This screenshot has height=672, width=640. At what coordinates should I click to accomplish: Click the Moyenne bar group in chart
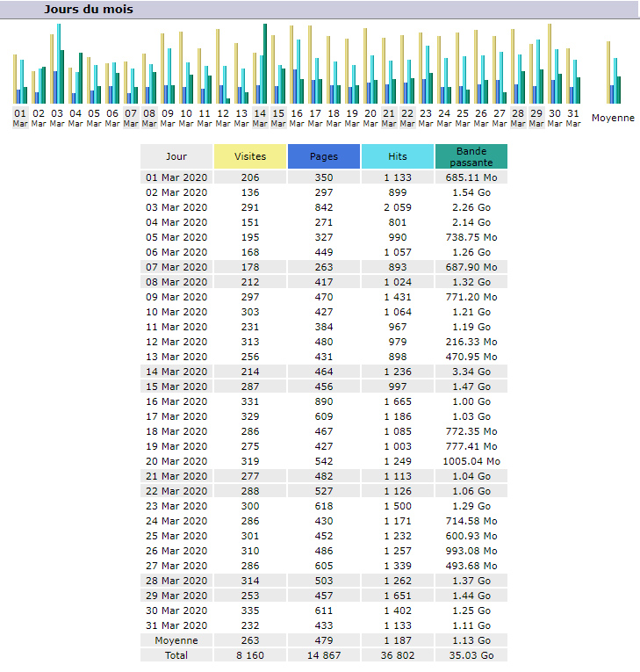[614, 72]
